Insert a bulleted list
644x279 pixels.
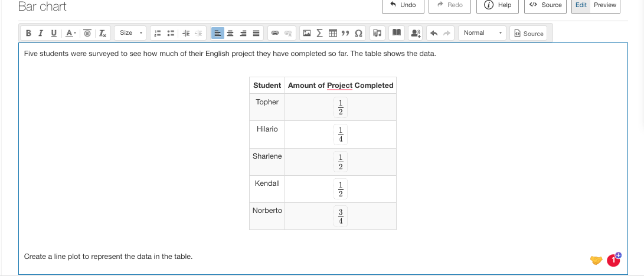(171, 33)
